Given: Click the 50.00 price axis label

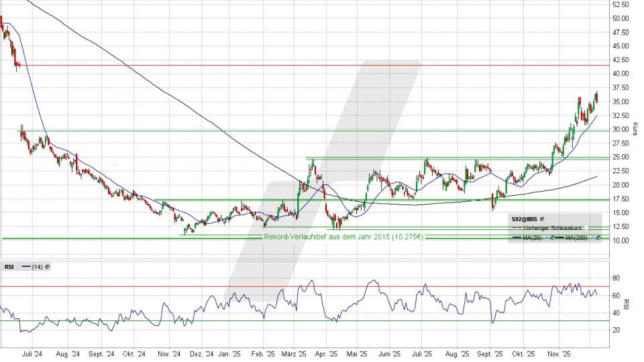Looking at the screenshot, I should pyautogui.click(x=621, y=19).
